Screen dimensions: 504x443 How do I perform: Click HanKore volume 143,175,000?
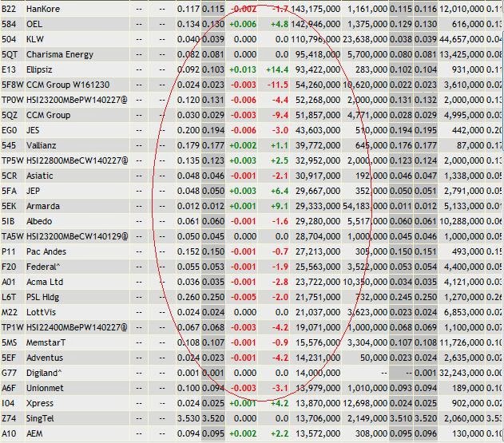coord(315,9)
